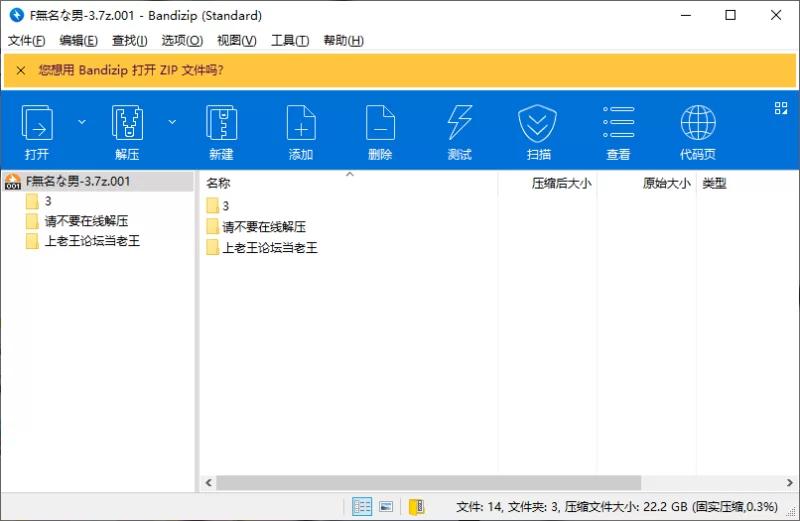800x521 pixels.
Task: Toggle thumbnail view in status bar
Action: [x=386, y=507]
